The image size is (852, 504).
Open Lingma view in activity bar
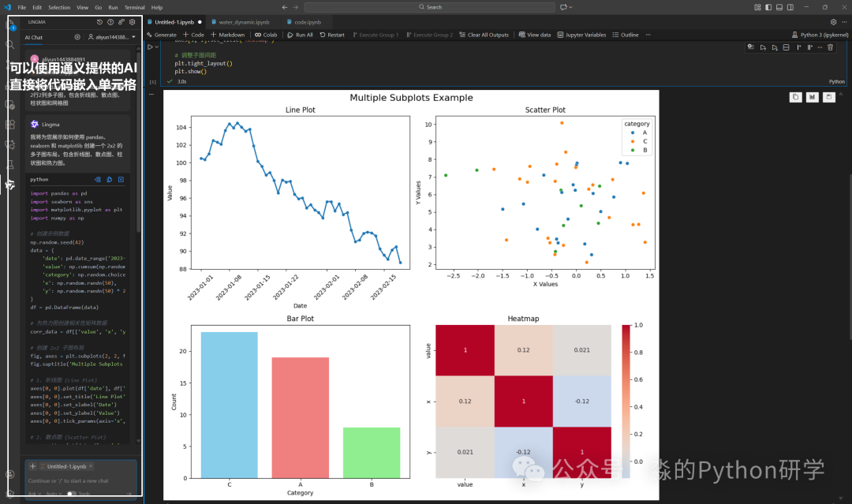pyautogui.click(x=9, y=185)
